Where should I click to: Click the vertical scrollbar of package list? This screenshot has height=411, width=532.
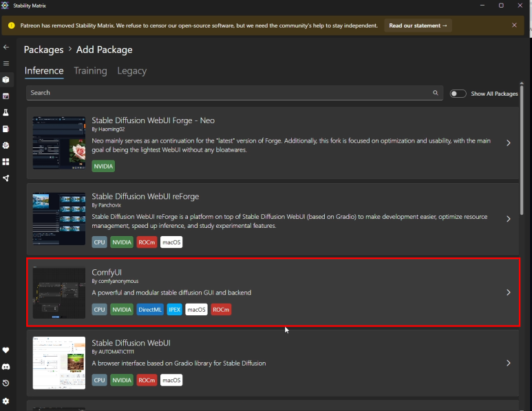click(x=522, y=149)
